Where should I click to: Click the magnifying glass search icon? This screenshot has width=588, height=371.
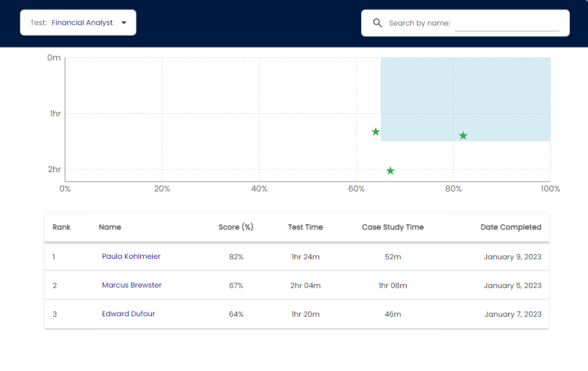[x=377, y=23]
